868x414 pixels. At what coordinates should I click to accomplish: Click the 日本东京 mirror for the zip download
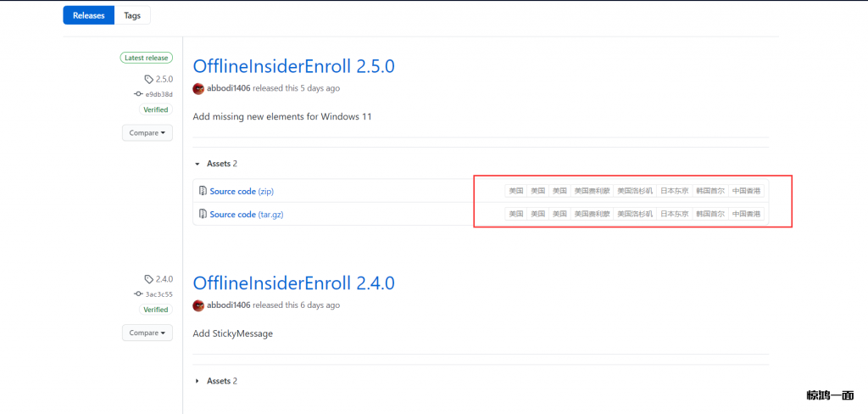pos(675,191)
